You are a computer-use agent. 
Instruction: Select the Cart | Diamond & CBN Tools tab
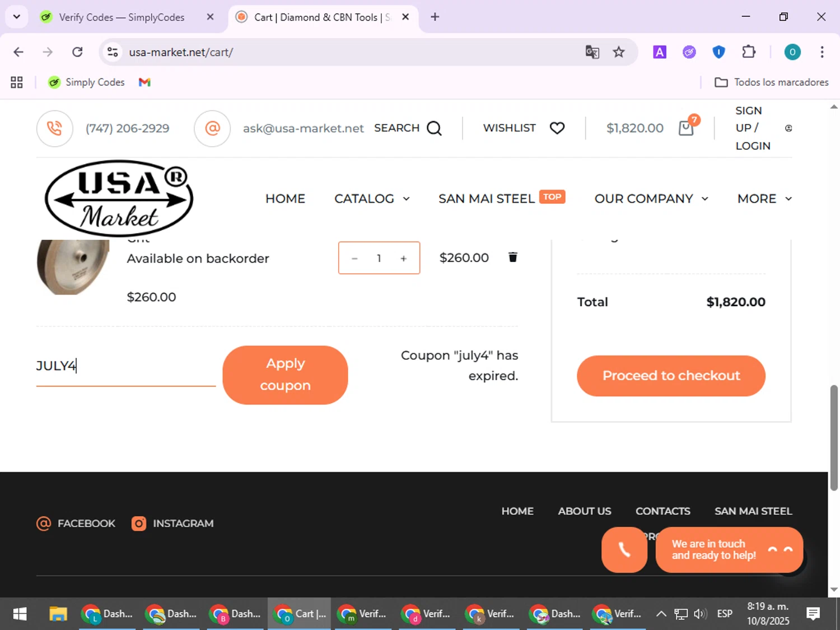click(x=322, y=17)
